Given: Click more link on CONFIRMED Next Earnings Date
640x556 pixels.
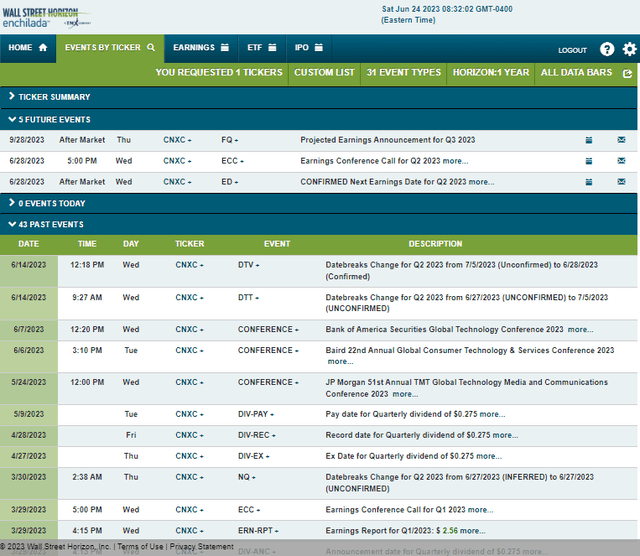Looking at the screenshot, I should 482,182.
